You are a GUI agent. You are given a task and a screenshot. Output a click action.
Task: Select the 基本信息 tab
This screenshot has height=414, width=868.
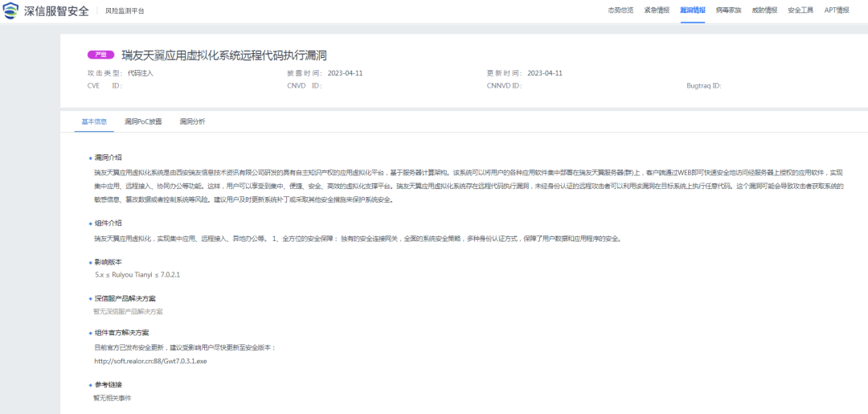pyautogui.click(x=94, y=121)
